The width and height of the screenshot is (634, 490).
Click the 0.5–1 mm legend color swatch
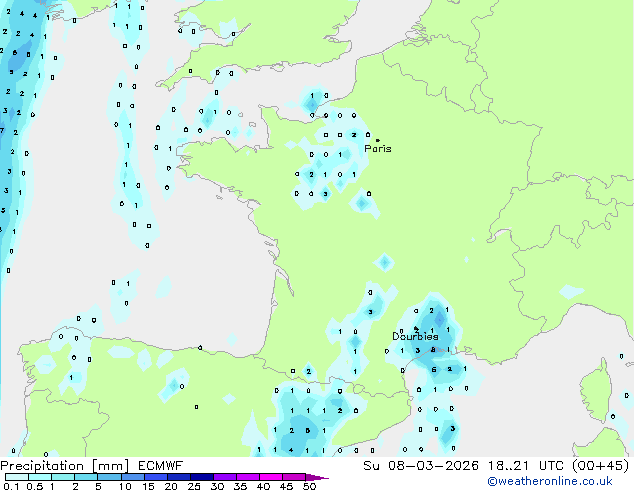(40, 477)
